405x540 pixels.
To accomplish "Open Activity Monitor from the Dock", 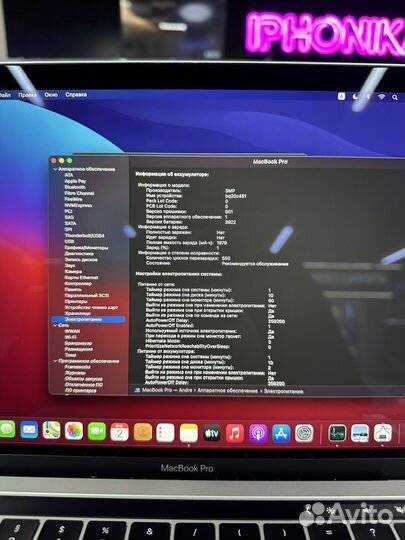I will [337, 433].
